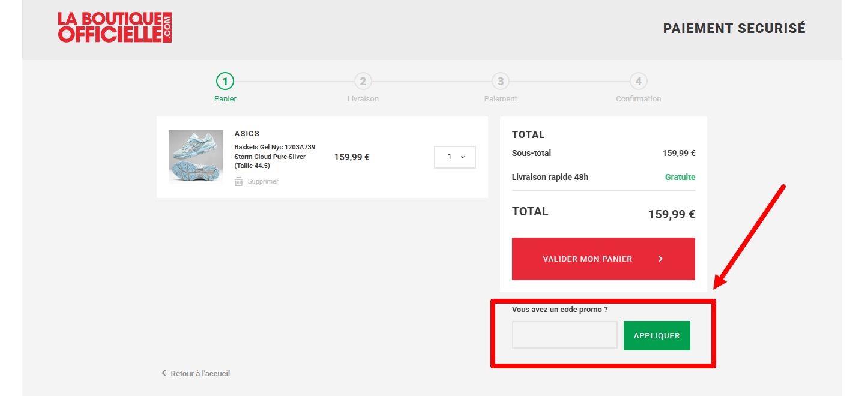This screenshot has height=396, width=868.
Task: Click the Confirmation step label
Action: pos(638,98)
